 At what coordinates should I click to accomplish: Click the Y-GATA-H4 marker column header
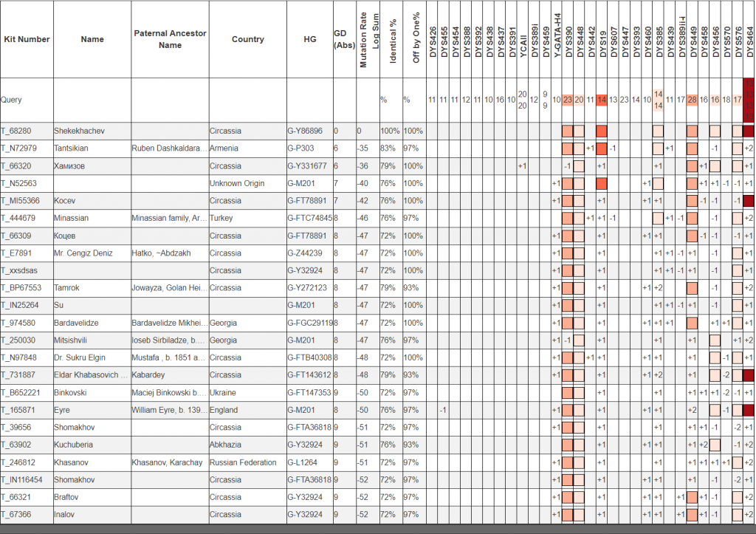coord(557,39)
